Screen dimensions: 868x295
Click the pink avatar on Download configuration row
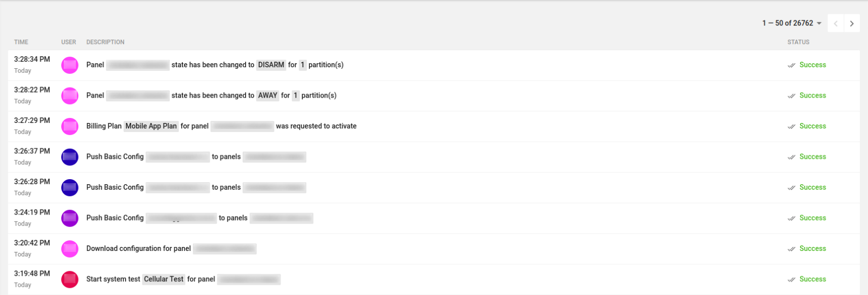(x=69, y=248)
